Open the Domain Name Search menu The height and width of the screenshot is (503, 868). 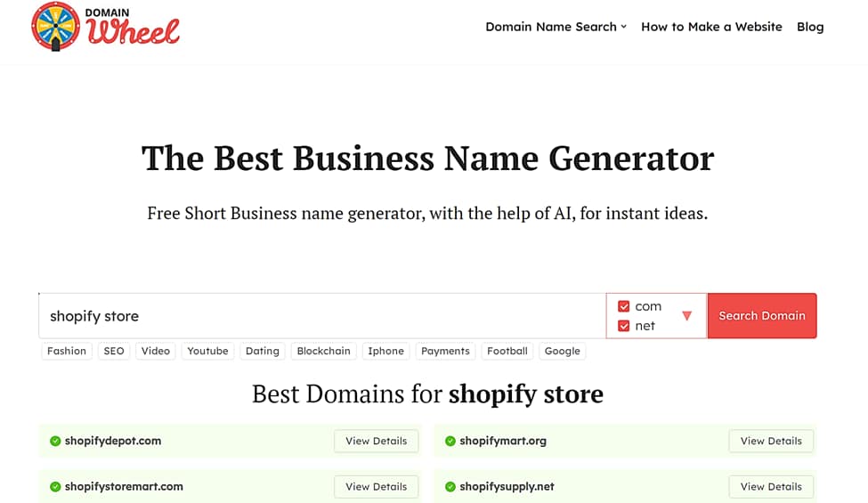(x=556, y=27)
